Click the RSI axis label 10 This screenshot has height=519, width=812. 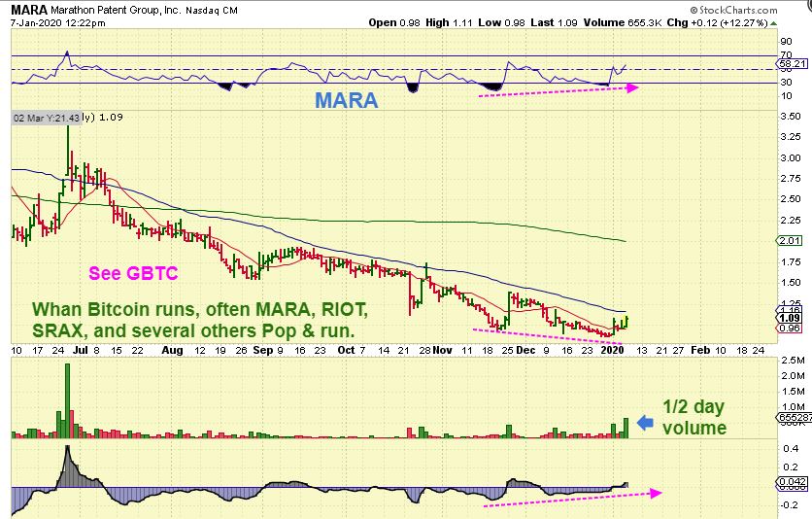[786, 96]
